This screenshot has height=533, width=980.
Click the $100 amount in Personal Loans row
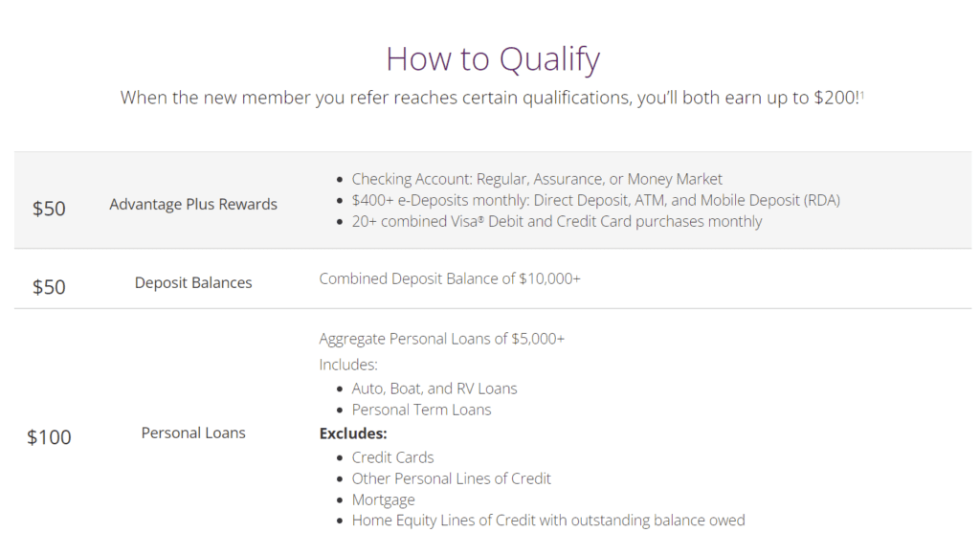click(49, 437)
